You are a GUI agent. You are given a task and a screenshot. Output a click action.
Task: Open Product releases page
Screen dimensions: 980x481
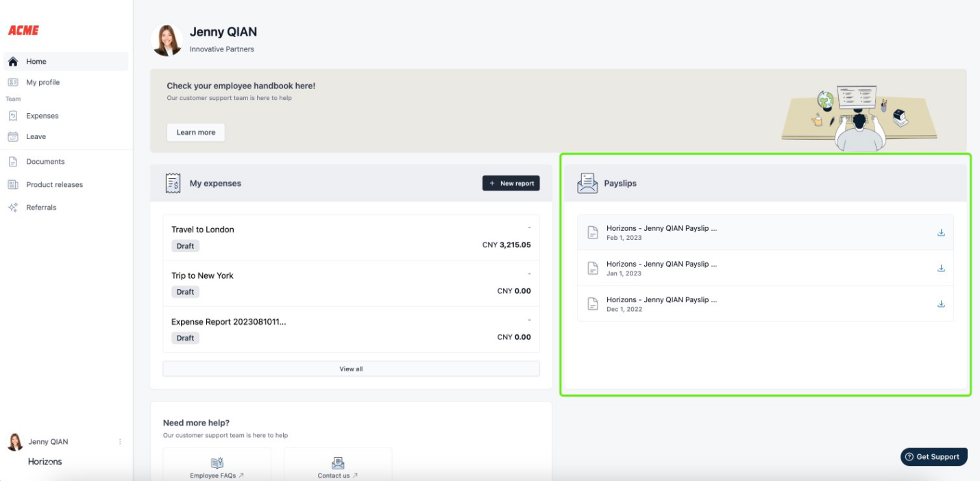point(54,185)
